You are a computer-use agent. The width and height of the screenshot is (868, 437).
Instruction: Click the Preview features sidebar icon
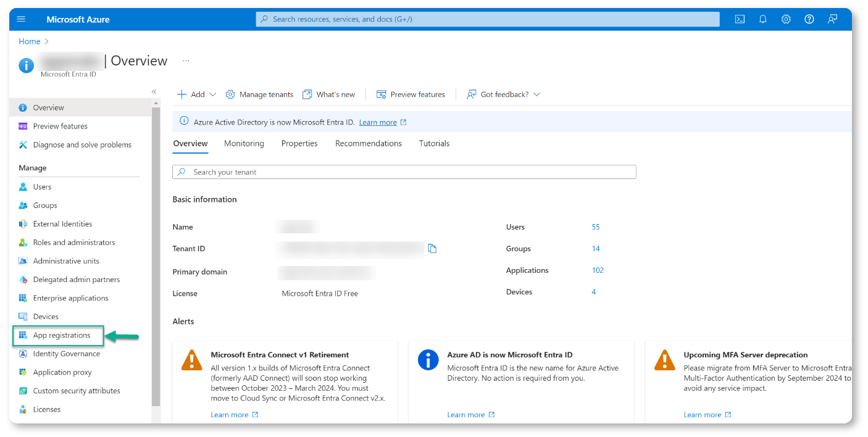pos(23,126)
